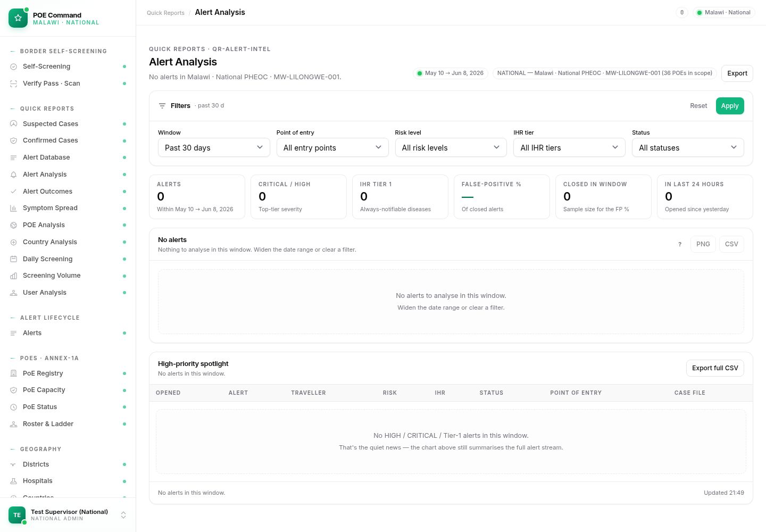Image resolution: width=766 pixels, height=532 pixels.
Task: Open Suspected Cases report
Action: 68,124
